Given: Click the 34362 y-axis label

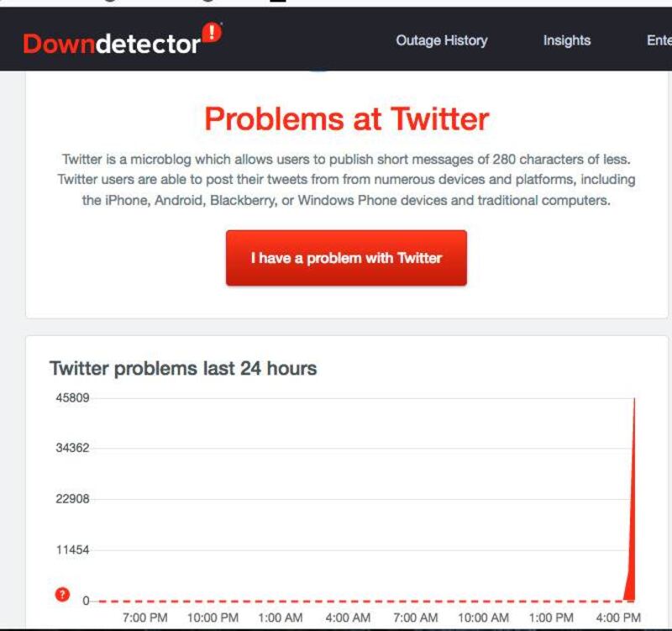Looking at the screenshot, I should [72, 448].
